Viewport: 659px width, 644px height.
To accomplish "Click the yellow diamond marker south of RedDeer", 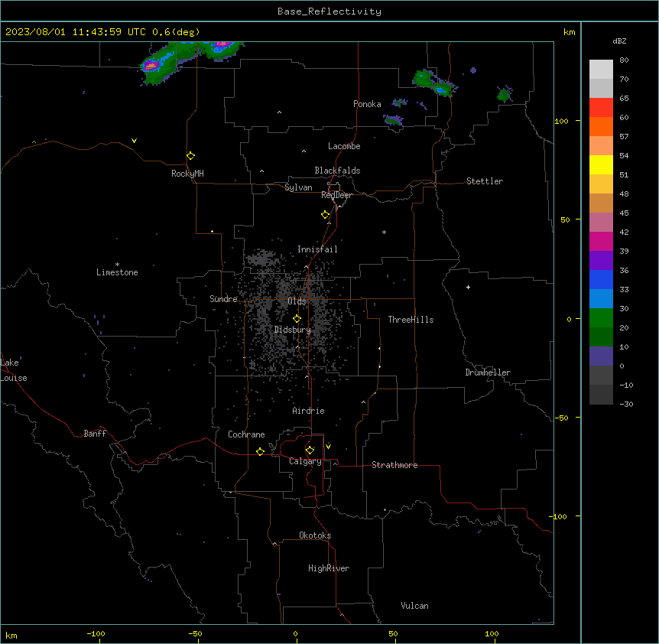I will [x=326, y=215].
